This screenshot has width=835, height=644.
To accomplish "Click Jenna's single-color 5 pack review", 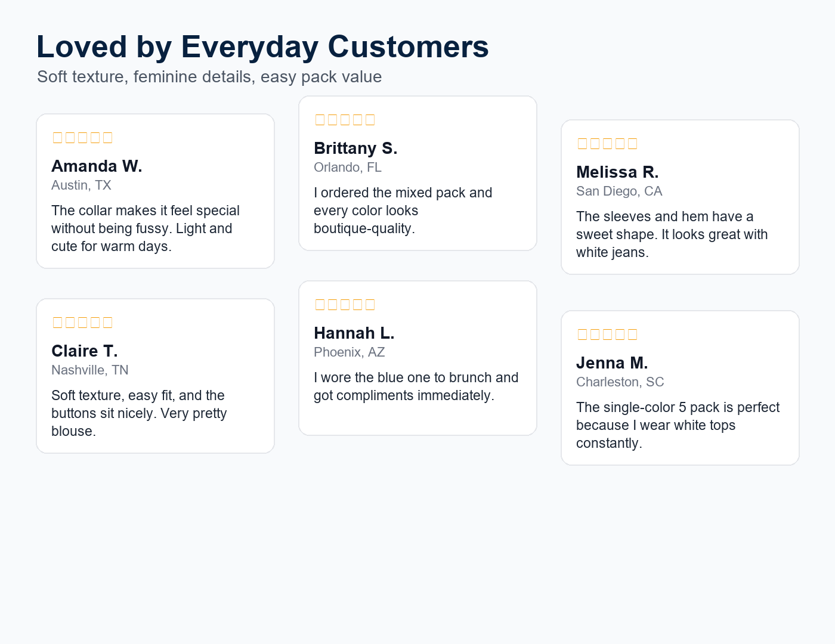I will tap(678, 425).
